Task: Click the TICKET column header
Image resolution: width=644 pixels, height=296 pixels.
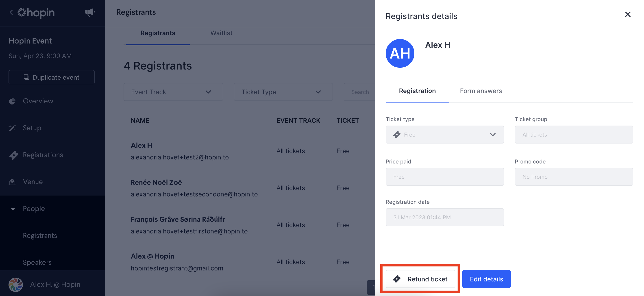Action: click(348, 120)
